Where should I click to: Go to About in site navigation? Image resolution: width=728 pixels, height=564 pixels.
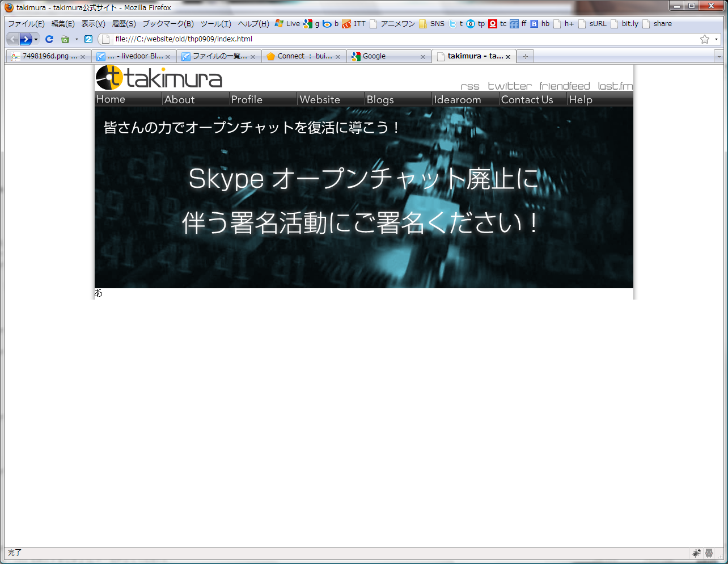point(196,99)
